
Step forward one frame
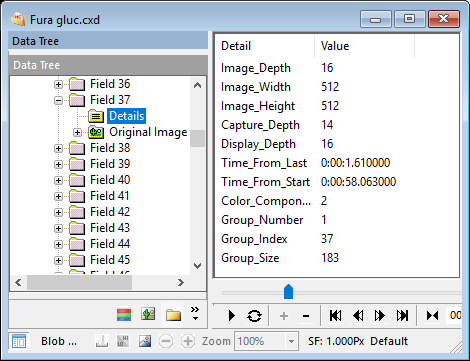[380, 315]
